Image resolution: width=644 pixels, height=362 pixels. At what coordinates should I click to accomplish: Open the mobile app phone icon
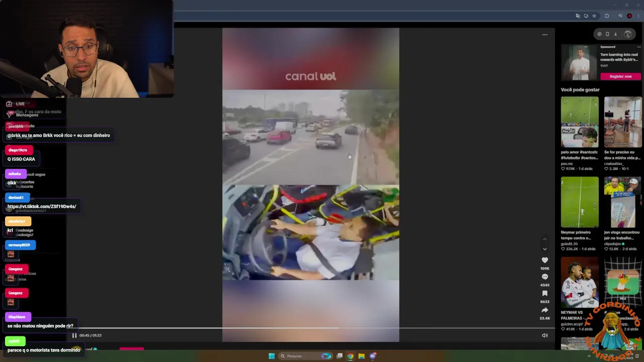[x=607, y=34]
